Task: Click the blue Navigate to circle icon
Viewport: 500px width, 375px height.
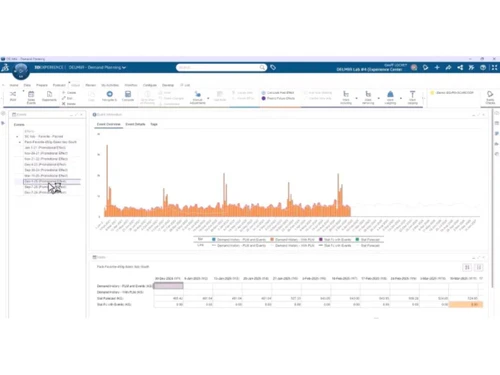Action: 109,94
